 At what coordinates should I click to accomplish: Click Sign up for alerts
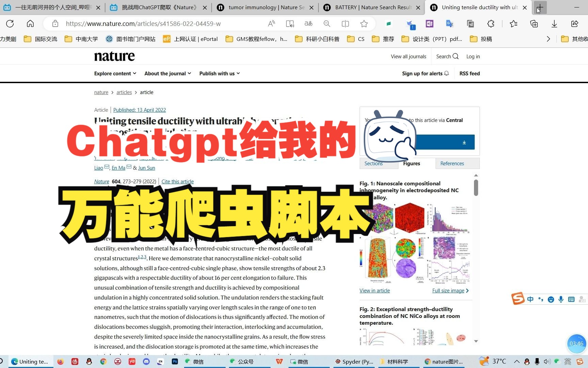[x=425, y=73]
